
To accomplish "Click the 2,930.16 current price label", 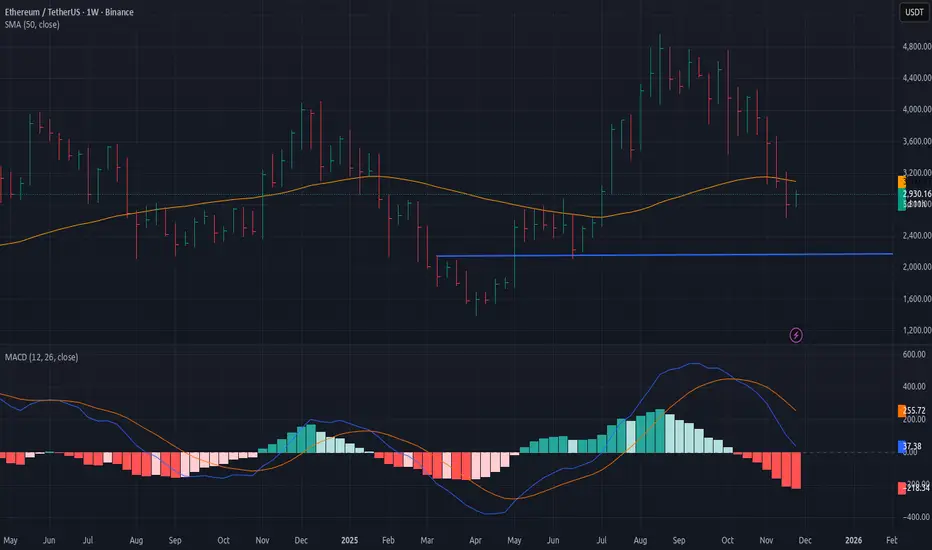I will tap(915, 194).
